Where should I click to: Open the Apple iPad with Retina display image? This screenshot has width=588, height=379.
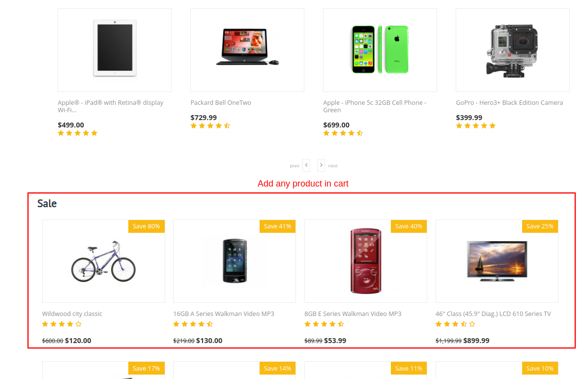click(x=115, y=49)
